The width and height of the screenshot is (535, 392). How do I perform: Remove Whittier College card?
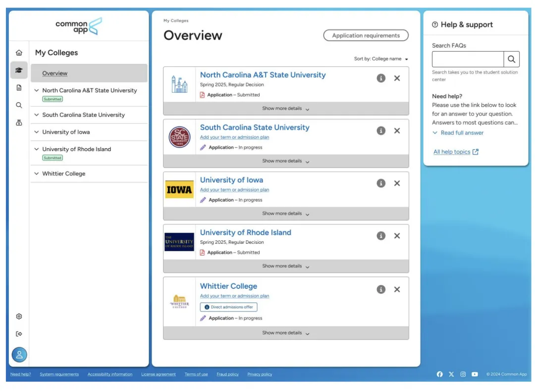pos(397,289)
